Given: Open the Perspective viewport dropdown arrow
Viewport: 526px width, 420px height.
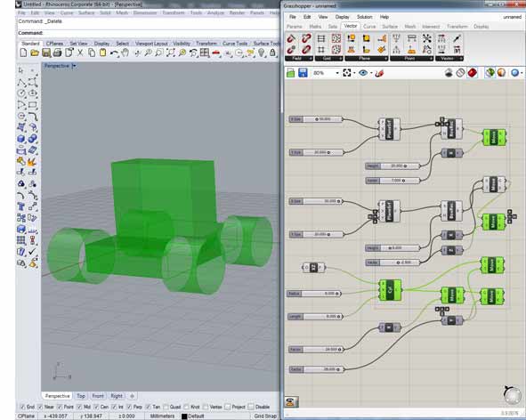Looking at the screenshot, I should pos(74,66).
